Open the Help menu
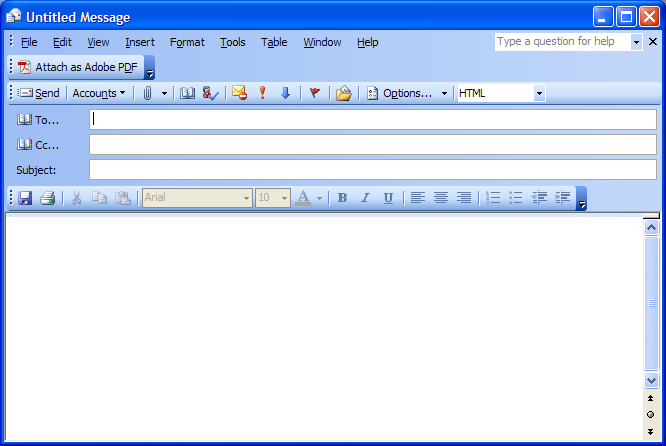 pyautogui.click(x=367, y=42)
